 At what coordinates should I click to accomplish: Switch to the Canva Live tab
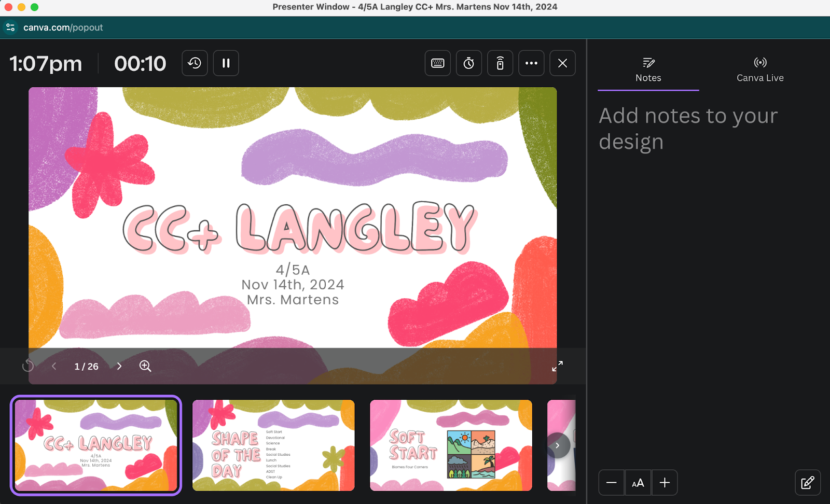[760, 70]
